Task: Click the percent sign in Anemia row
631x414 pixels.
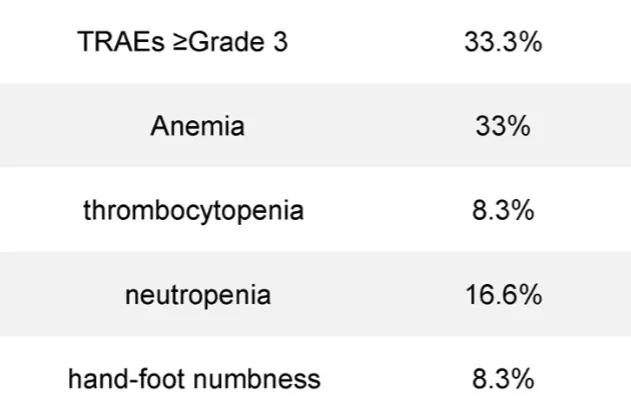Action: click(521, 127)
